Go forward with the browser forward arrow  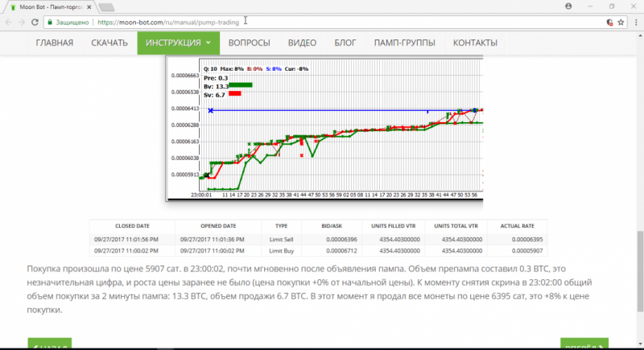pos(22,23)
